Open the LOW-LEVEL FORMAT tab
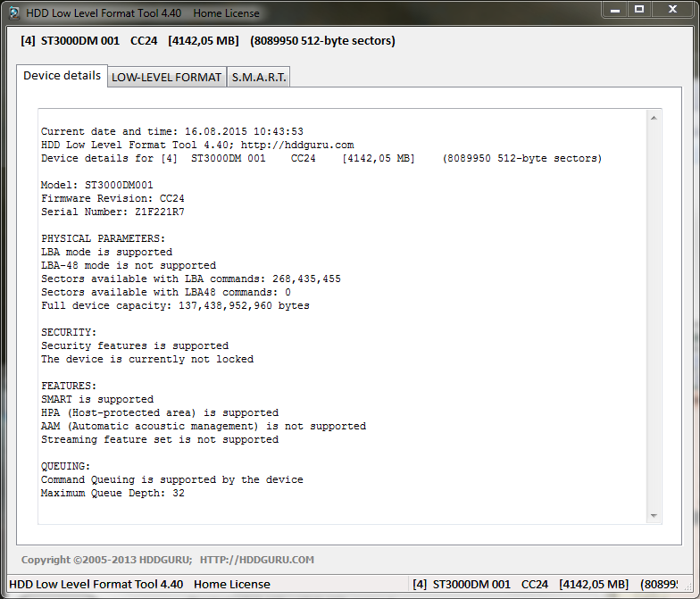700x599 pixels. pyautogui.click(x=166, y=77)
